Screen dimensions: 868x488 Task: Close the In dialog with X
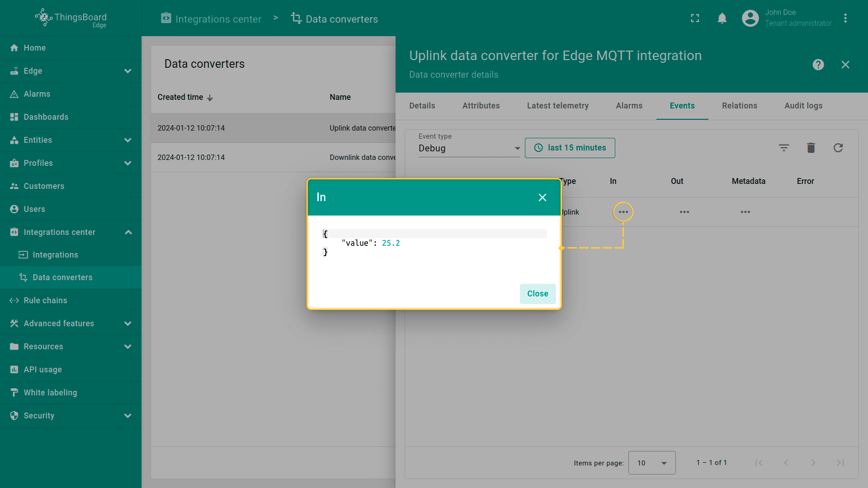coord(542,197)
